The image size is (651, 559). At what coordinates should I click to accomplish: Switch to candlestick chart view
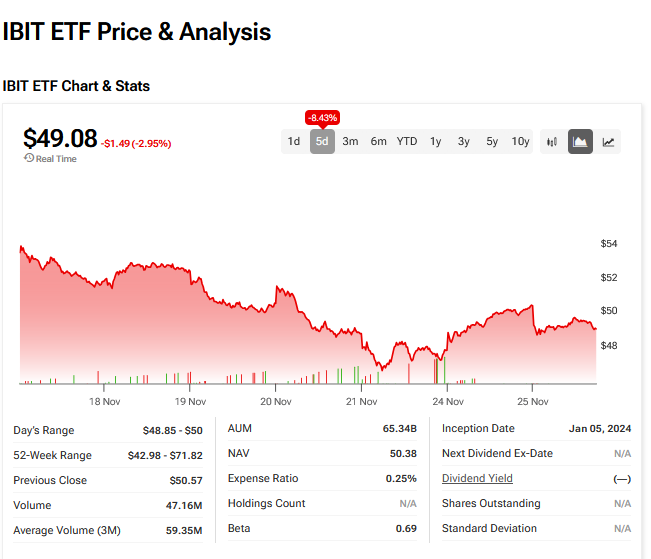click(551, 142)
